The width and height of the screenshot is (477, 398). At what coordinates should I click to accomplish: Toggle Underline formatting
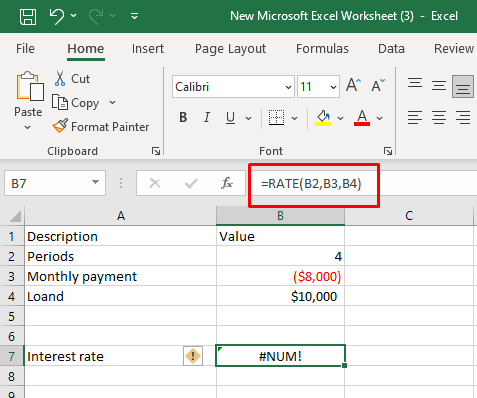pos(230,118)
